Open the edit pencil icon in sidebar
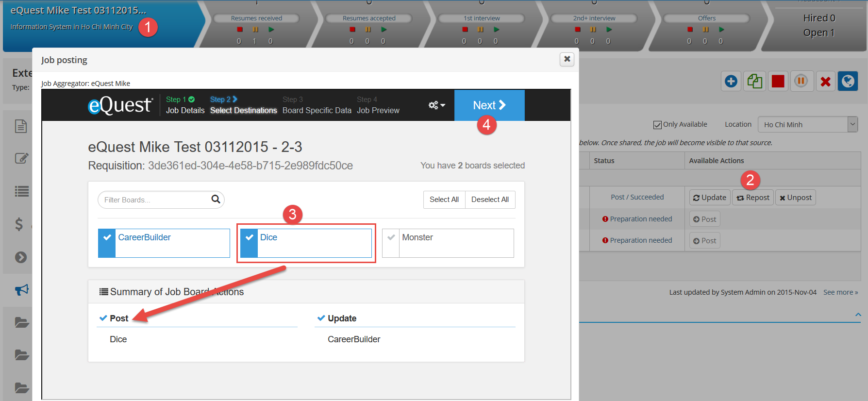This screenshot has height=401, width=868. [21, 158]
